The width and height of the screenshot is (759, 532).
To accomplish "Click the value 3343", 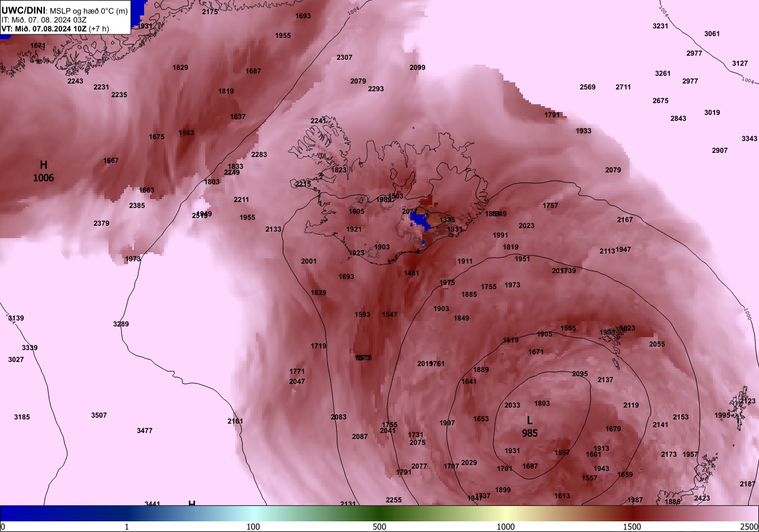I will 750,139.
